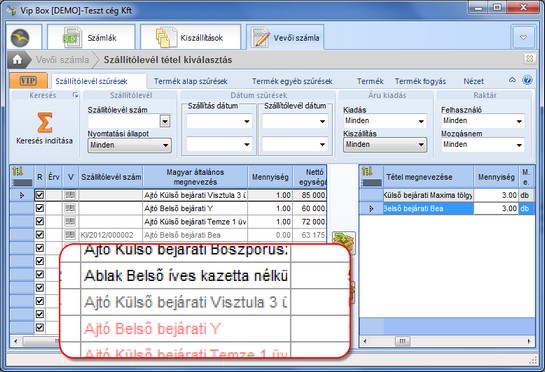Screen dimensions: 545x372
Task: Go back to Vevői számla breadcrumb
Action: pos(62,60)
